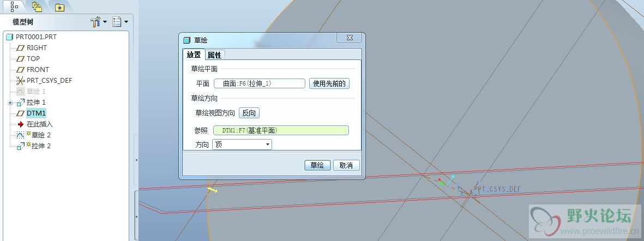Click the 参照 reference collector field
Viewport: 644px width, 241px height.
(281, 130)
